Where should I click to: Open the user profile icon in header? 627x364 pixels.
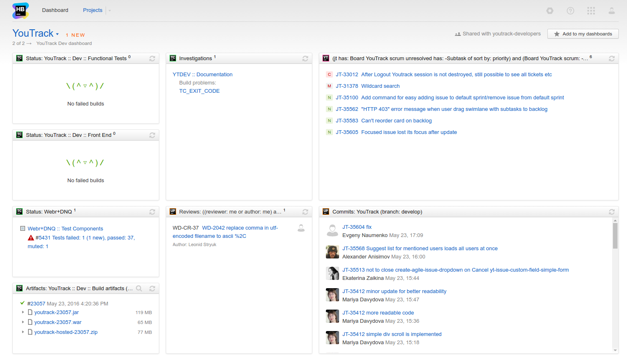612,11
